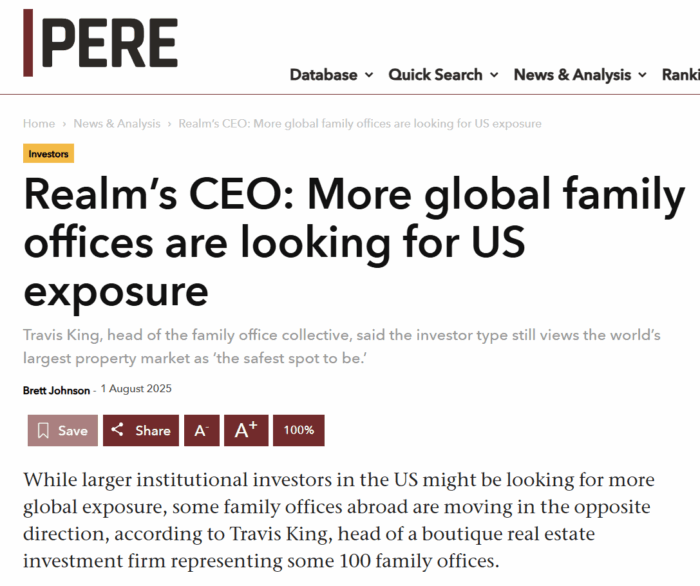The height and width of the screenshot is (586, 700).
Task: Expand the News & Analysis chevron
Action: 642,75
